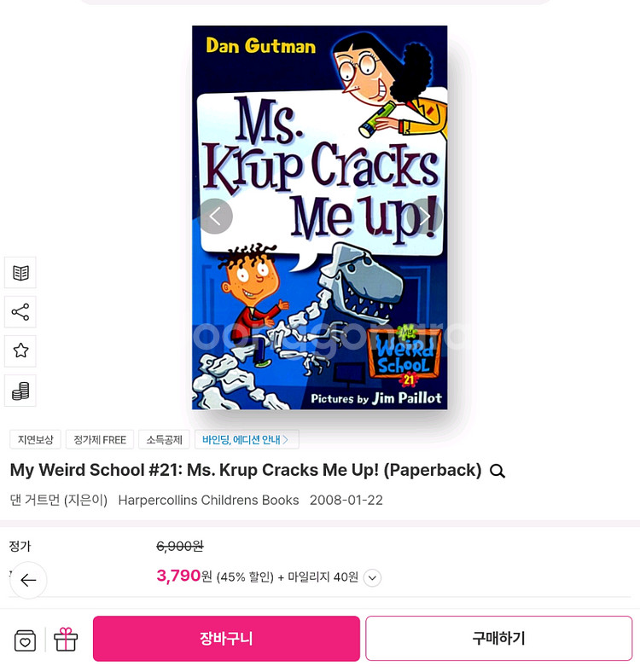Show previous cover image with the left arrow
The image size is (640, 672).
click(215, 217)
